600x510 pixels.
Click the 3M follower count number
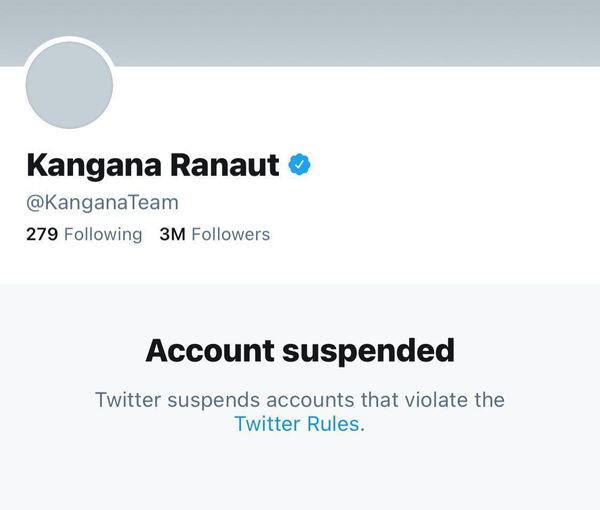click(172, 234)
